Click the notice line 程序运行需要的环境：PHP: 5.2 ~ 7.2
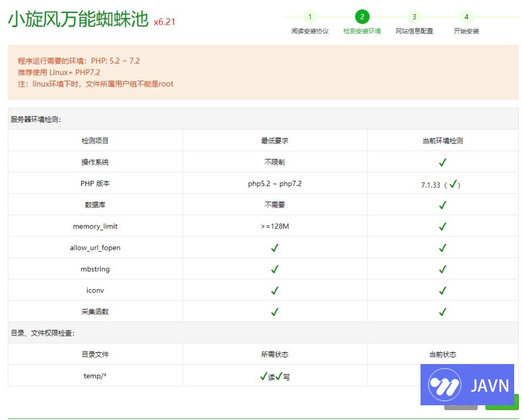Screen dimensions: 523x420 tap(79, 61)
